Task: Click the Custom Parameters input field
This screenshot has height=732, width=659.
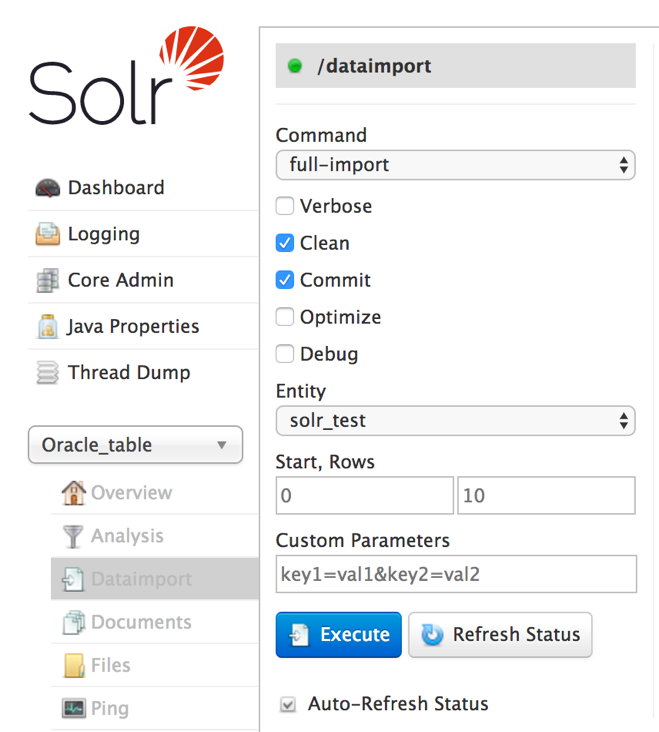Action: click(456, 575)
